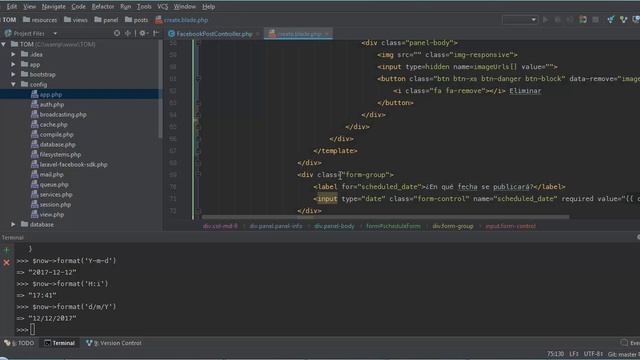Open the Tools menu
Viewport: 640px width, 360px height.
click(x=144, y=7)
